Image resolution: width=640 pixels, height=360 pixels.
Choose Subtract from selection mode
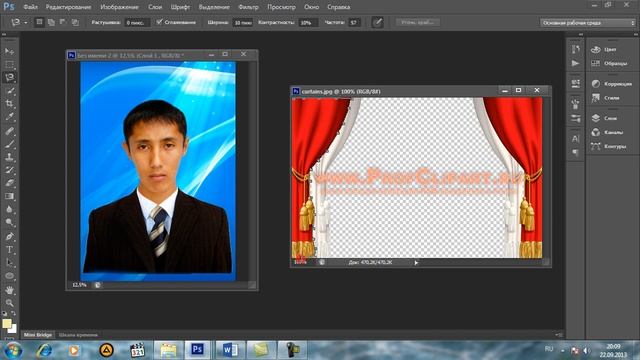(63, 22)
